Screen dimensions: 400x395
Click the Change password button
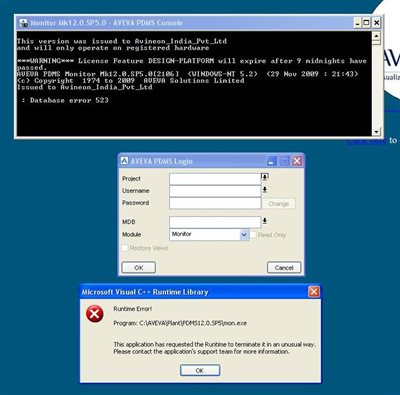[x=279, y=204]
